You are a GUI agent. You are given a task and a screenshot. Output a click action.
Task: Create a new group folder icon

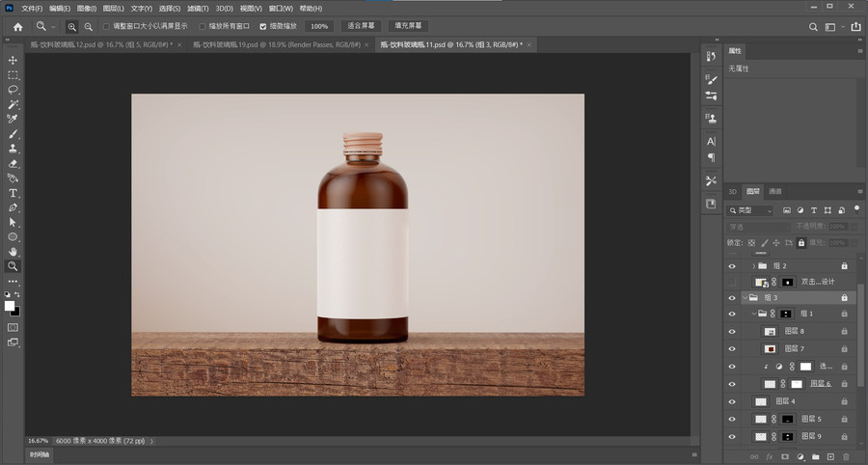[815, 456]
